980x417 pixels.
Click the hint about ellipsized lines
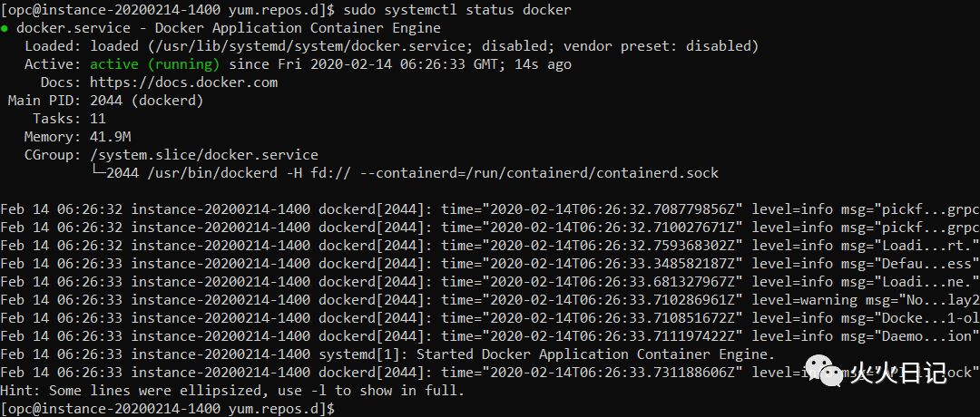click(232, 392)
